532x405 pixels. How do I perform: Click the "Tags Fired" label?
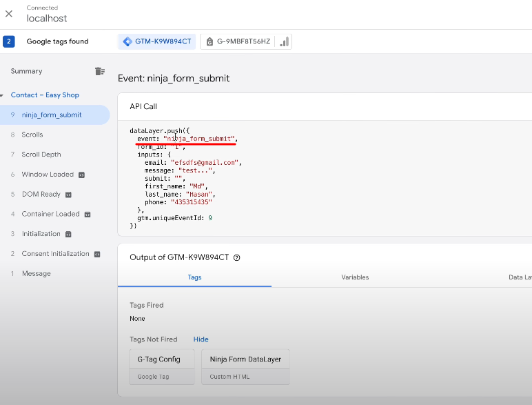click(147, 305)
